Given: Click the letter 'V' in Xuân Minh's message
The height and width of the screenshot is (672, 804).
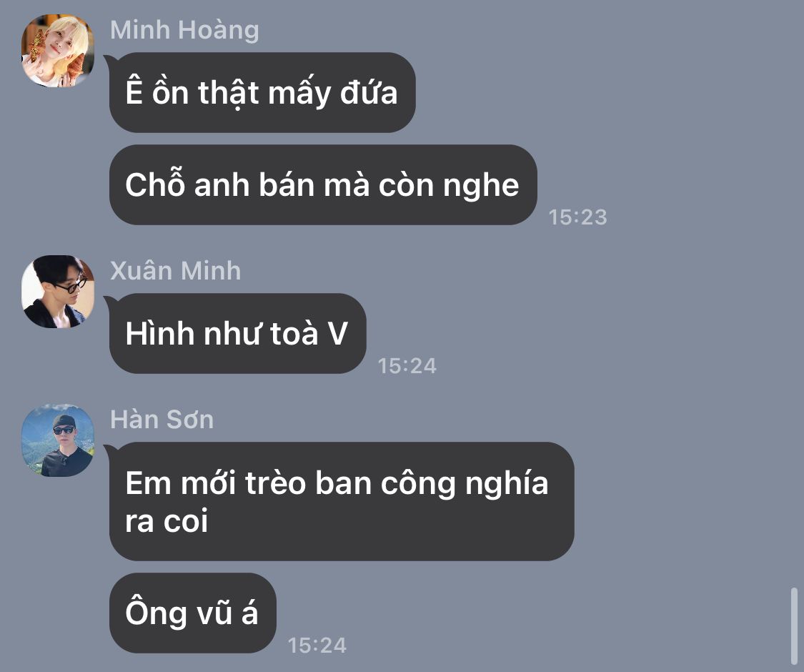Looking at the screenshot, I should 338,333.
